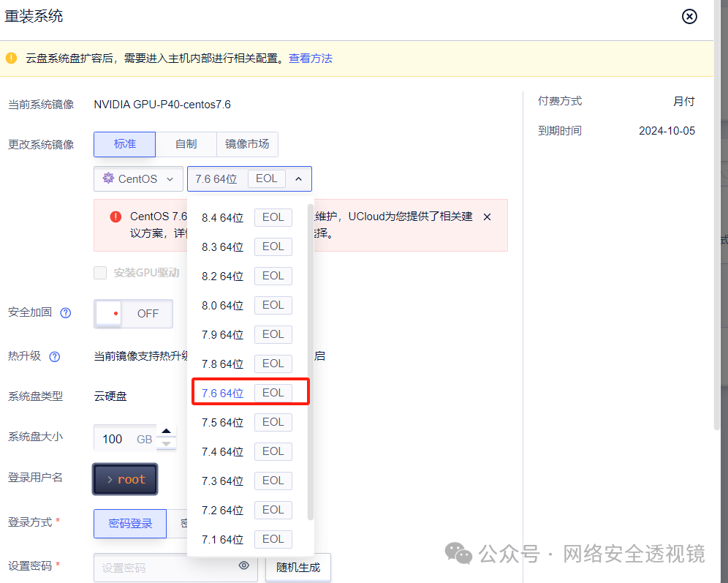Open the help tooltip next to 热升级
The image size is (728, 583).
click(x=54, y=356)
